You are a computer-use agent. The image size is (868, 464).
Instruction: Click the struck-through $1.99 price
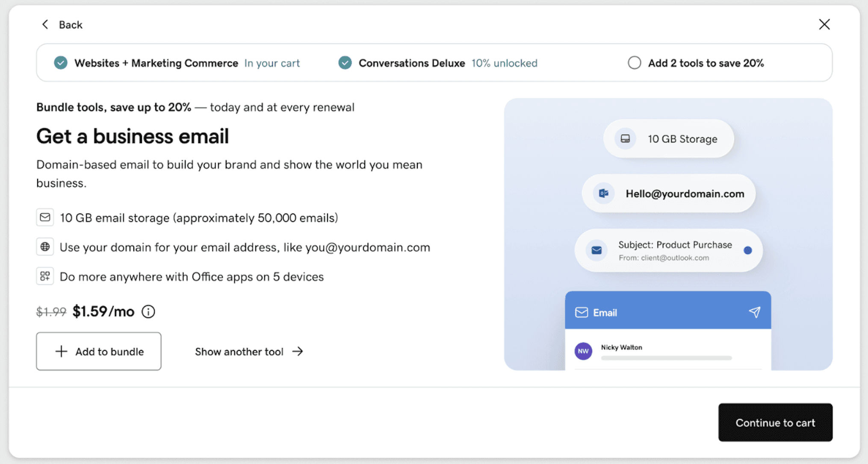pos(51,312)
